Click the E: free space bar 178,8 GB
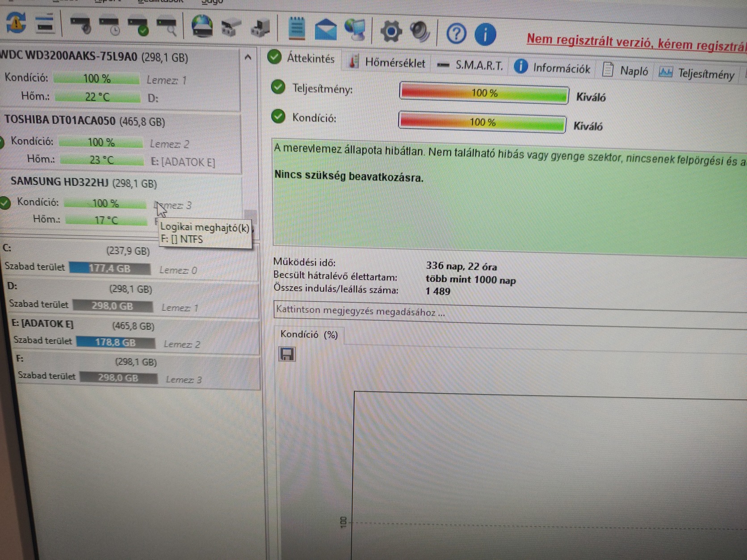Viewport: 747px width, 560px height. [115, 342]
